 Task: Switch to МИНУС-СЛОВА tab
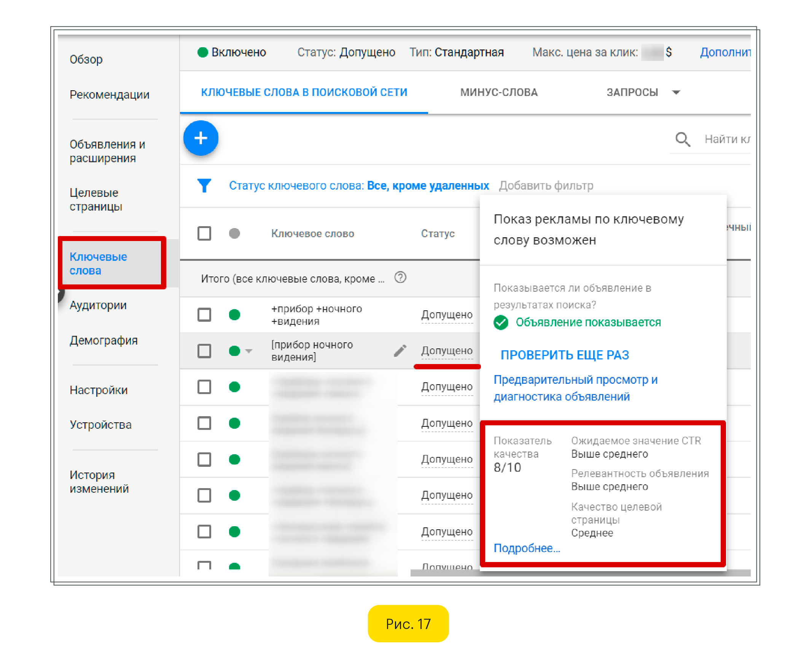pyautogui.click(x=498, y=92)
